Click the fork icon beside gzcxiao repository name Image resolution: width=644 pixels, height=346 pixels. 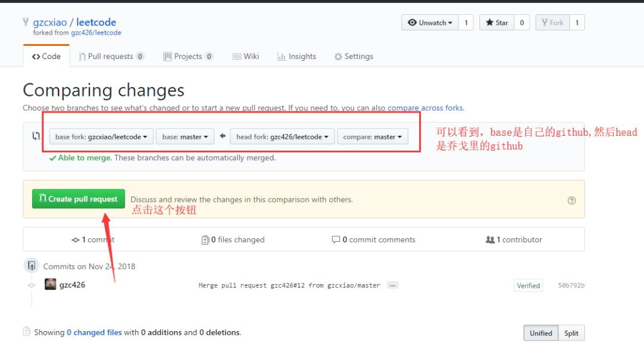[26, 21]
